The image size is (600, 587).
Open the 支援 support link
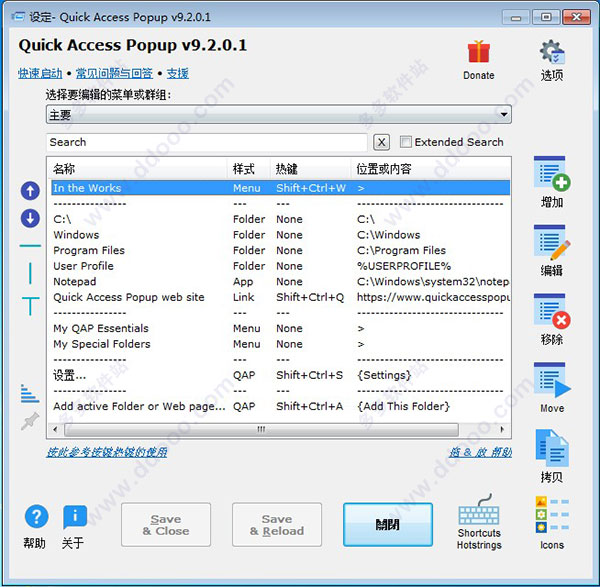178,73
